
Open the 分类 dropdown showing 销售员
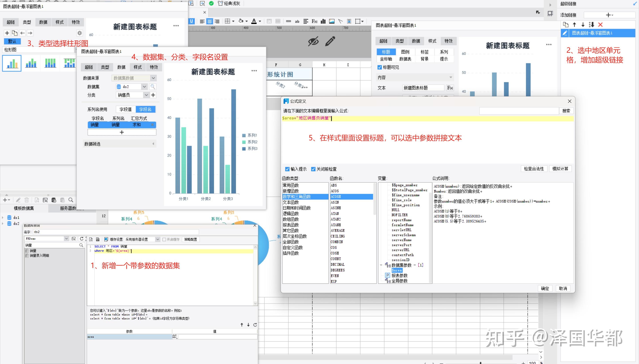point(147,95)
